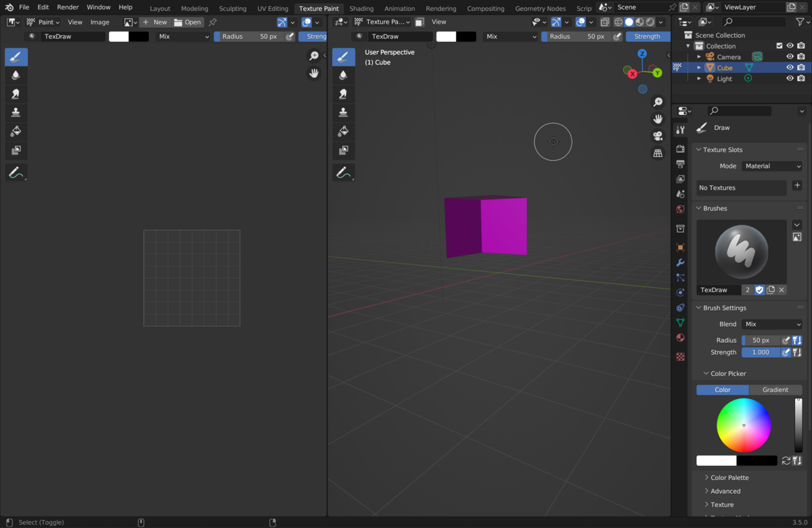Add texture slot with plus button
The image size is (812, 528).
pos(797,185)
